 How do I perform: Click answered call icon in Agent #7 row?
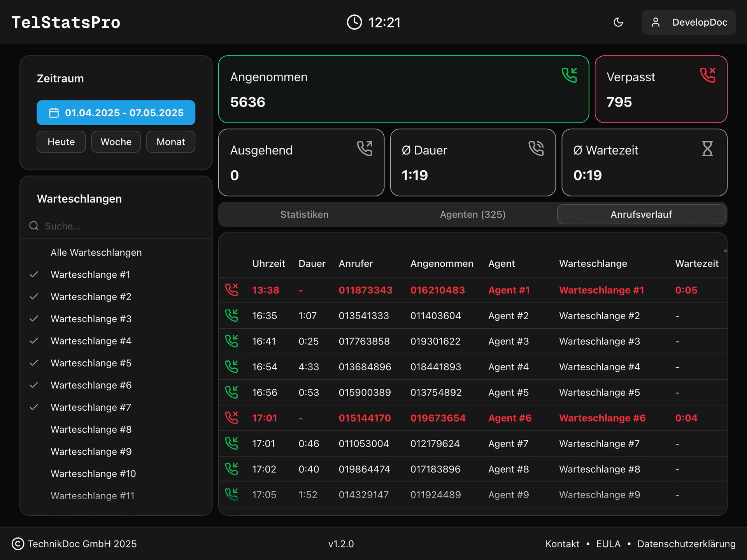[x=231, y=443]
